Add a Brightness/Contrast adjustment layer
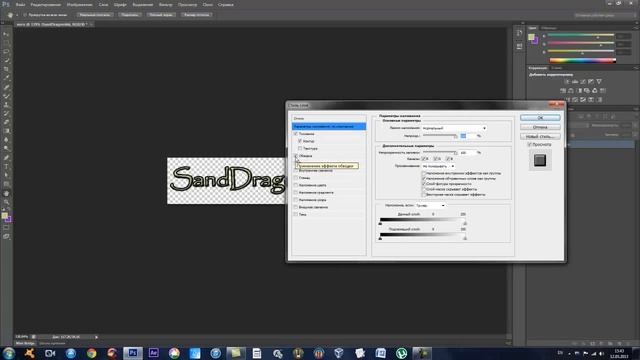 click(567, 82)
